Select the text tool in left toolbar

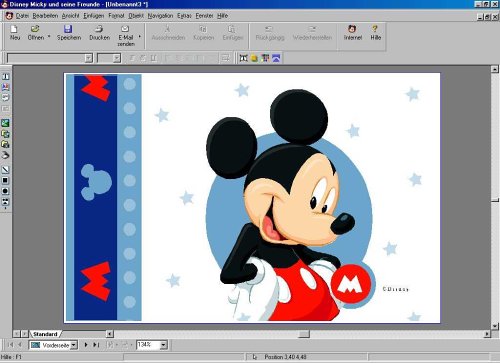coord(5,76)
